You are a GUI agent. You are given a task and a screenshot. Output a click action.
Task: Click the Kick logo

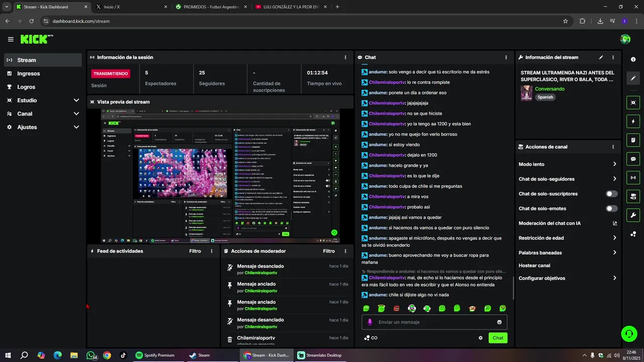tap(36, 39)
